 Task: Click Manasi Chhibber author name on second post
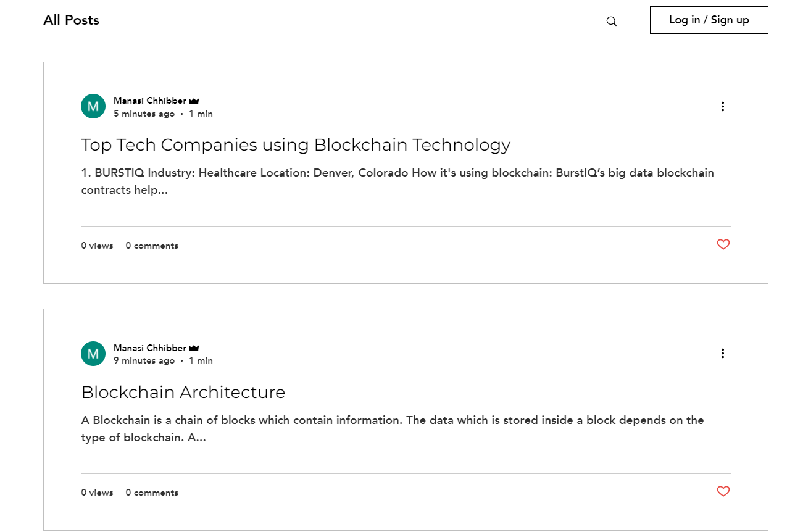[x=149, y=348]
